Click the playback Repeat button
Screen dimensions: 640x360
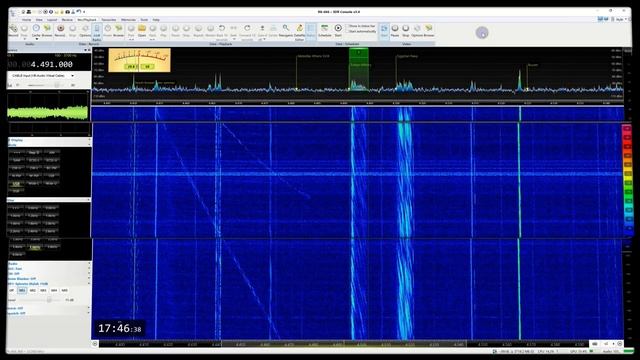click(198, 31)
